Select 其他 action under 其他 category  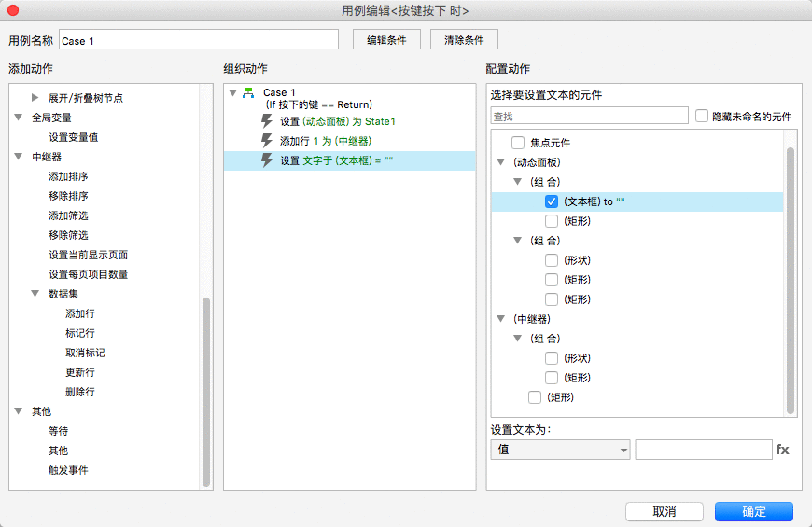click(59, 451)
